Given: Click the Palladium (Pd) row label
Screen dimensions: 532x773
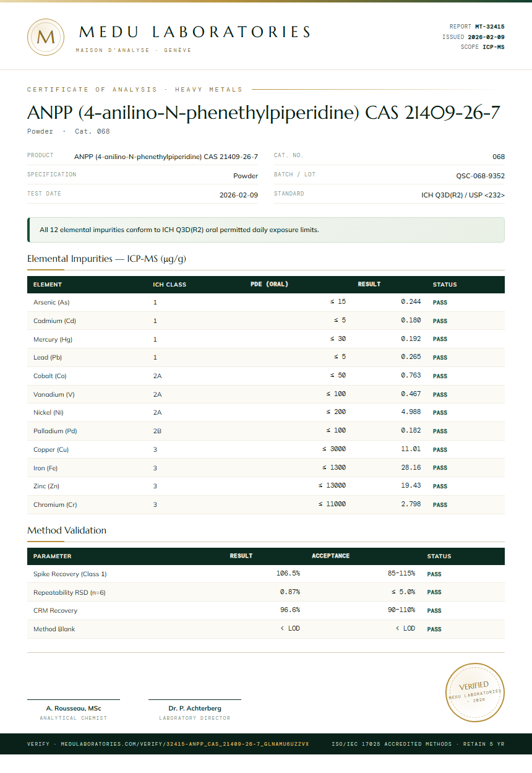Looking at the screenshot, I should point(55,431).
